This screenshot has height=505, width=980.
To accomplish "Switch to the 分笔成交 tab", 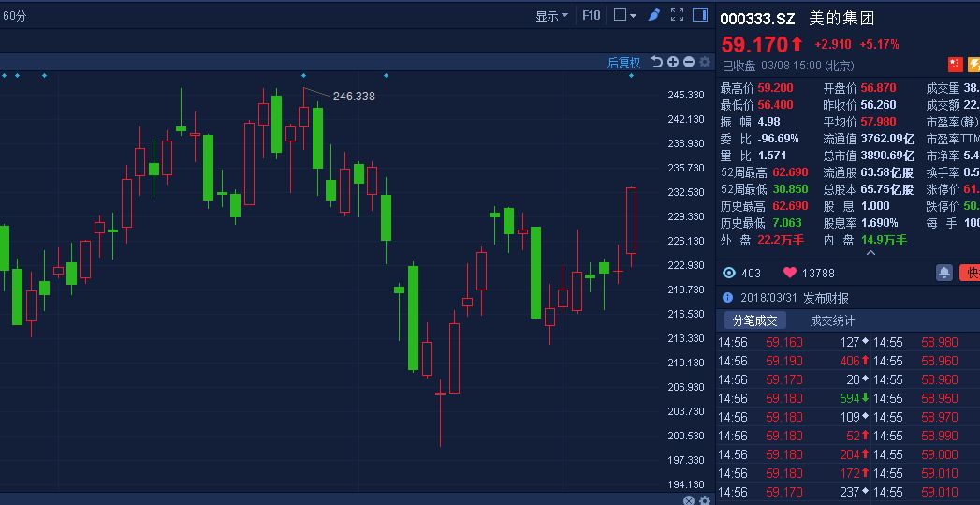I will (755, 321).
